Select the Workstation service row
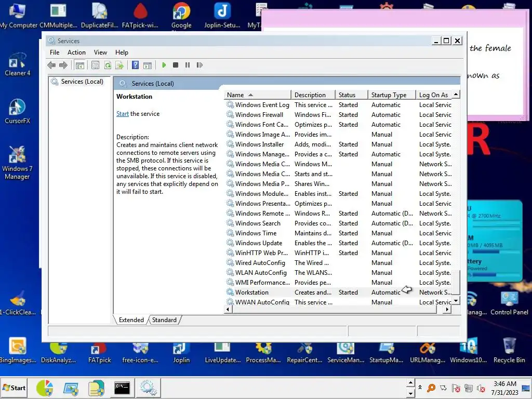The width and height of the screenshot is (532, 399). (339, 292)
